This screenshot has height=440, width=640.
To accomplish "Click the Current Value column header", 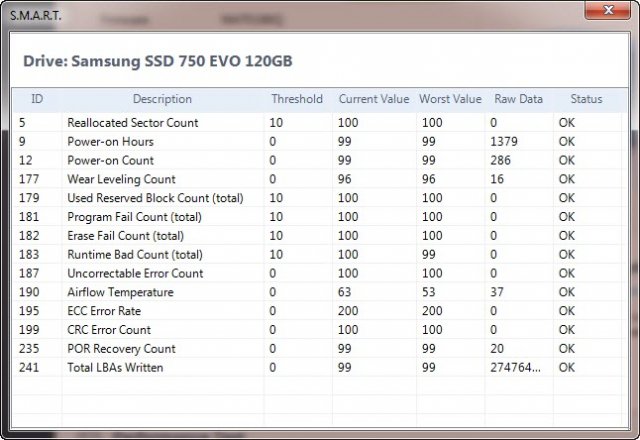I will pyautogui.click(x=374, y=99).
